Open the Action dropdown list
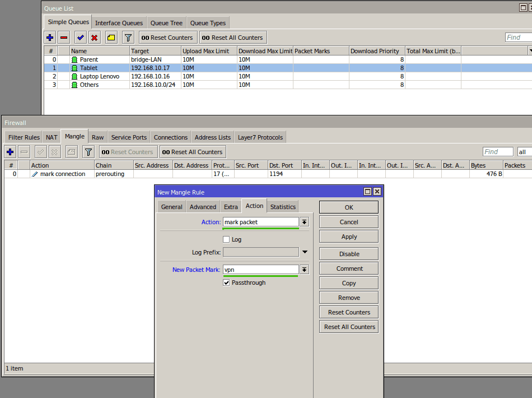The image size is (532, 398). click(304, 222)
